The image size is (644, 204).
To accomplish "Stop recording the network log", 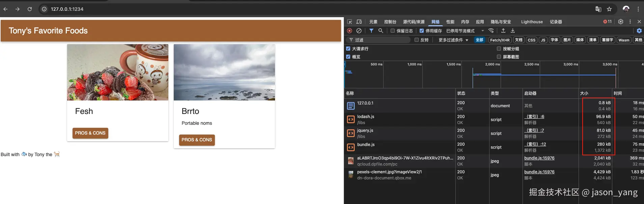I will (349, 31).
